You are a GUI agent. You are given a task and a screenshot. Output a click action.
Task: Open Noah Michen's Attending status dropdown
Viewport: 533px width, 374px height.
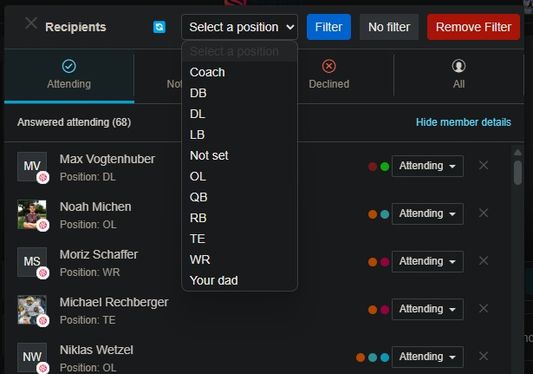(x=428, y=214)
